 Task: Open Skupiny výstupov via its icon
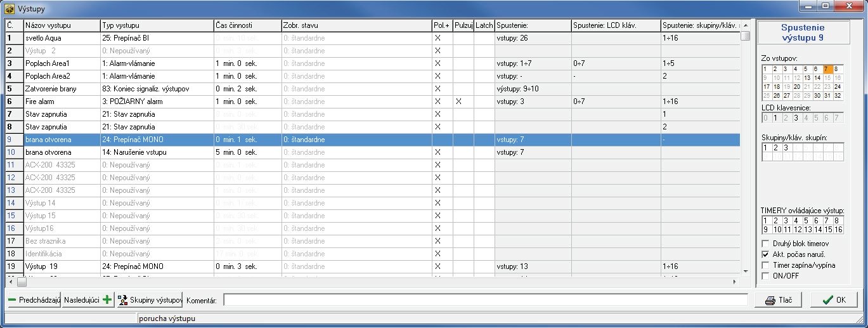(123, 300)
